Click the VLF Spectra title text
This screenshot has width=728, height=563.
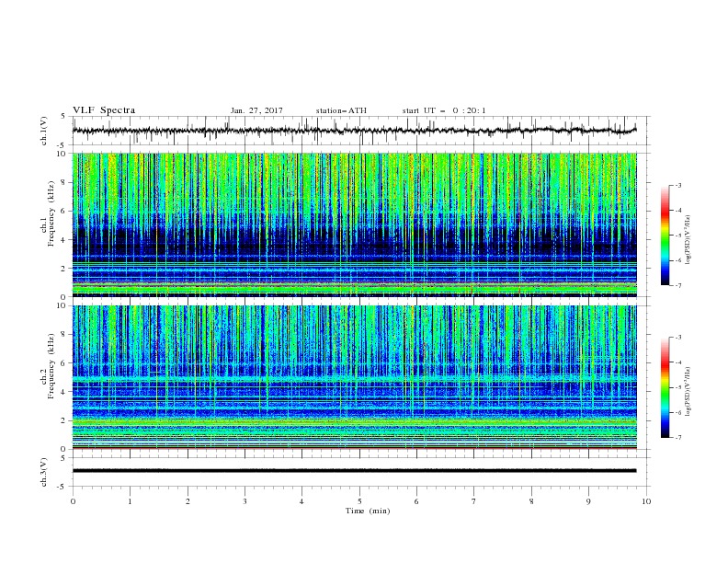(x=104, y=110)
